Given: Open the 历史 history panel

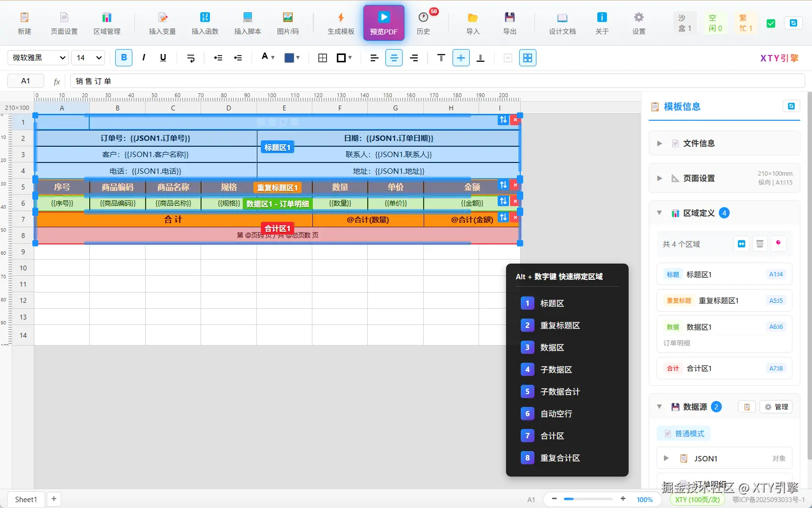Looking at the screenshot, I should click(x=423, y=23).
